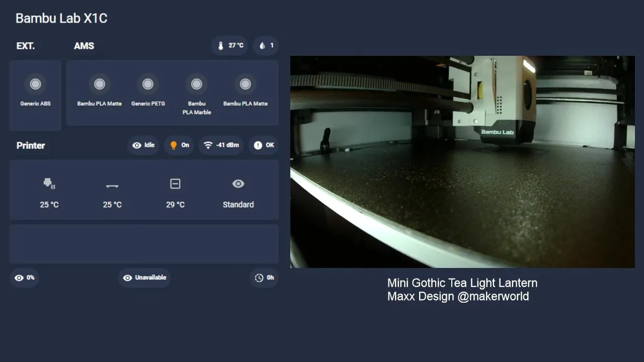
Task: Click the bed temperature icon
Action: click(x=112, y=186)
